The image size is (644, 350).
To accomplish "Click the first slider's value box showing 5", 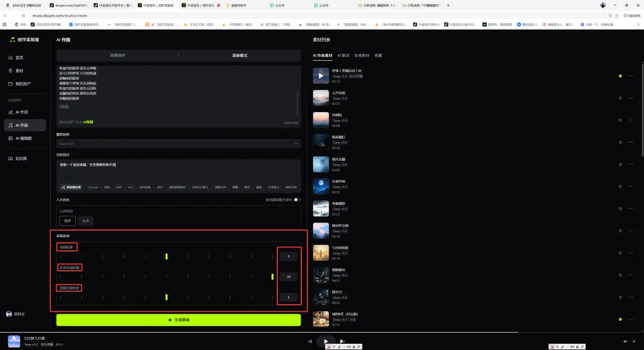I will (x=289, y=256).
